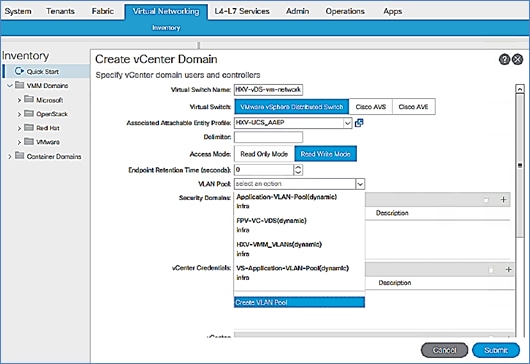The image size is (530, 364).
Task: Click the Inventory sub-menu item
Action: 166,28
